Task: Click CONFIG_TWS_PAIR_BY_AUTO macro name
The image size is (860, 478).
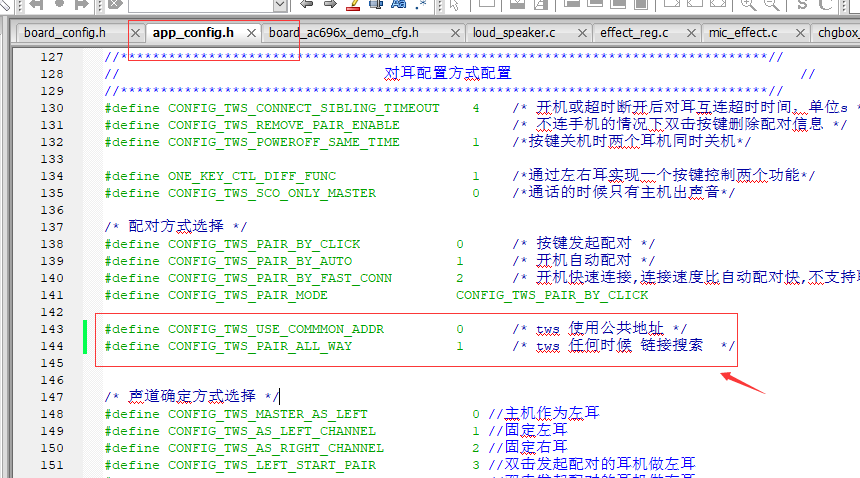Action: 260,261
